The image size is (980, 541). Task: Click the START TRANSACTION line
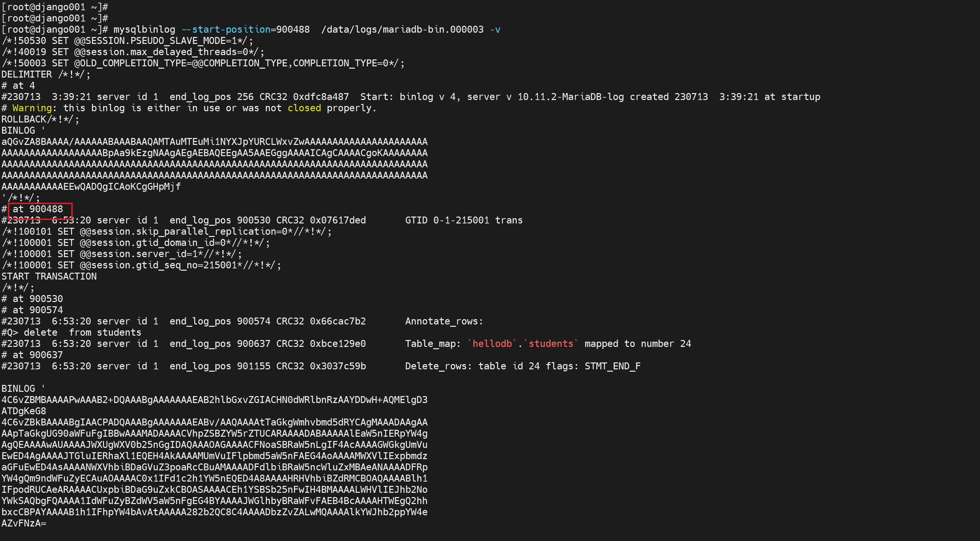[49, 277]
